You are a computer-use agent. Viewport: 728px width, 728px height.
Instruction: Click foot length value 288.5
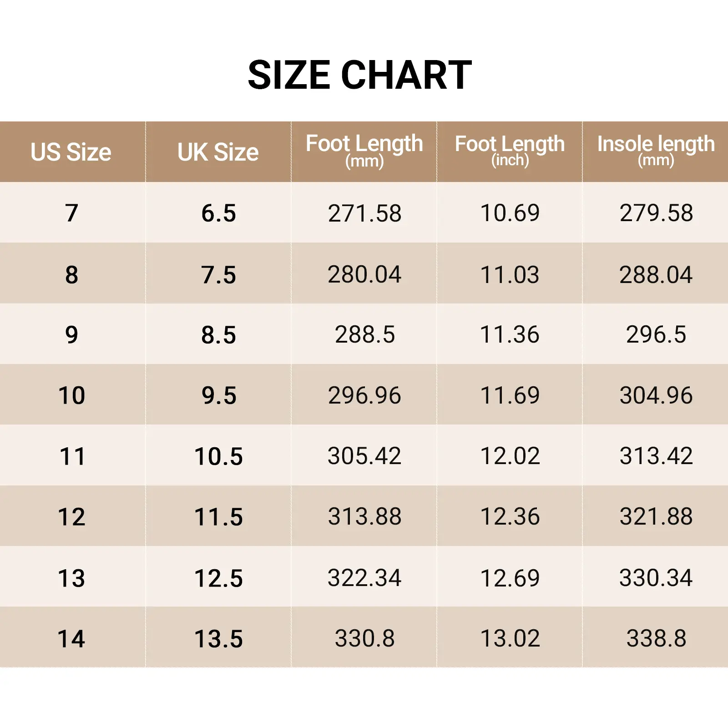[x=364, y=334]
